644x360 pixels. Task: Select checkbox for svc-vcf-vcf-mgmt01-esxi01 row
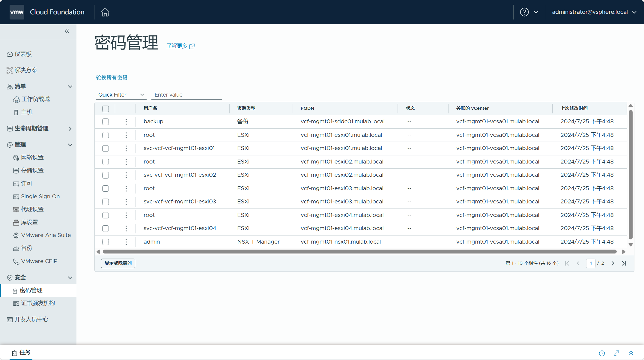[106, 148]
